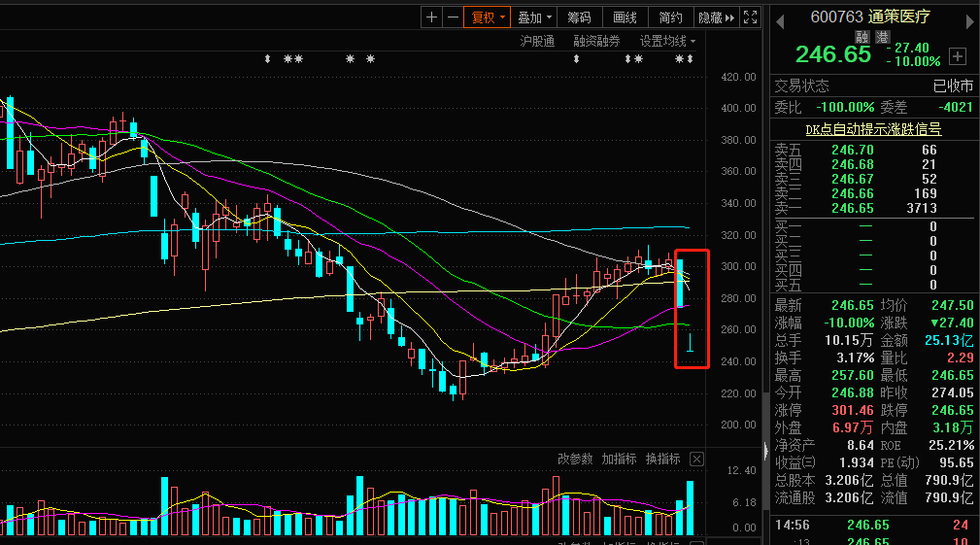Go to next stock with right arrow
The width and height of the screenshot is (980, 545).
coord(970,22)
